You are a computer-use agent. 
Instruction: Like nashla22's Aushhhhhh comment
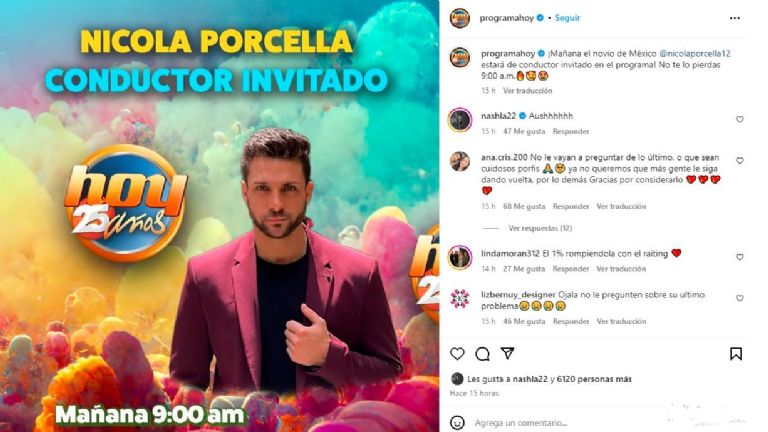[740, 119]
